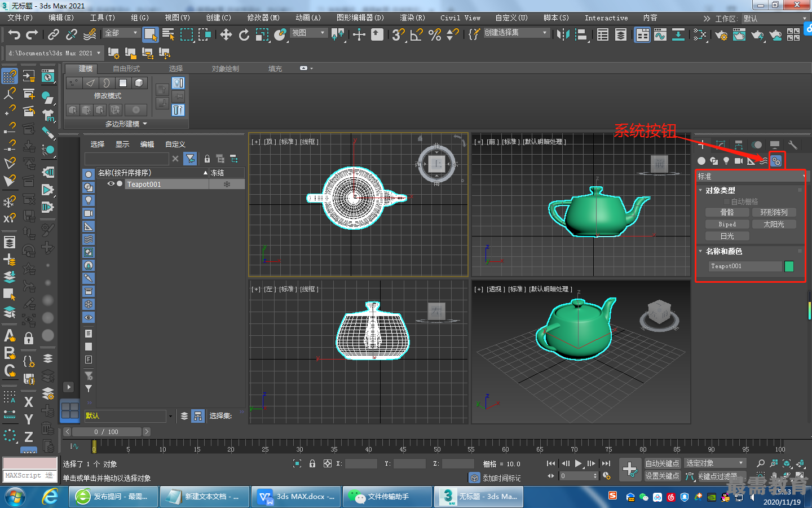
Task: Click the 骨骼 object type button
Action: [x=727, y=213]
